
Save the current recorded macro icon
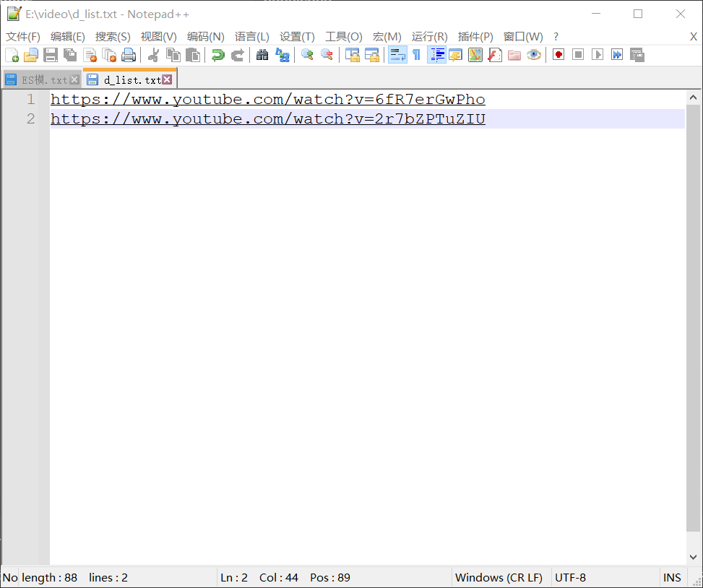click(x=637, y=55)
